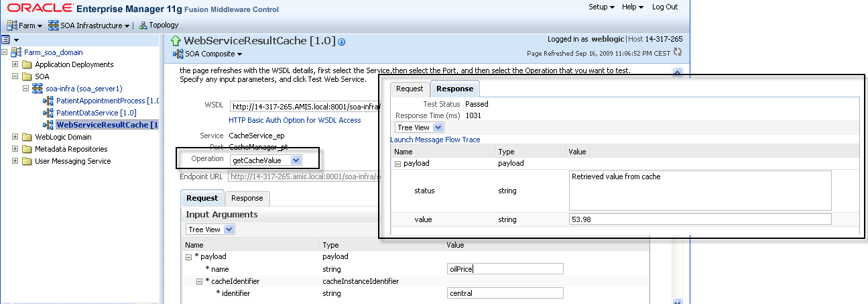The height and width of the screenshot is (304, 868).
Task: Expand the WebLogic Domain folder
Action: [15, 137]
